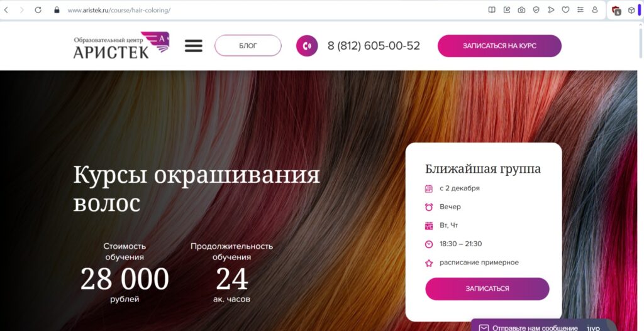This screenshot has width=644, height=331.
Task: Open the browser easy setup sliders icon
Action: pyautogui.click(x=580, y=10)
